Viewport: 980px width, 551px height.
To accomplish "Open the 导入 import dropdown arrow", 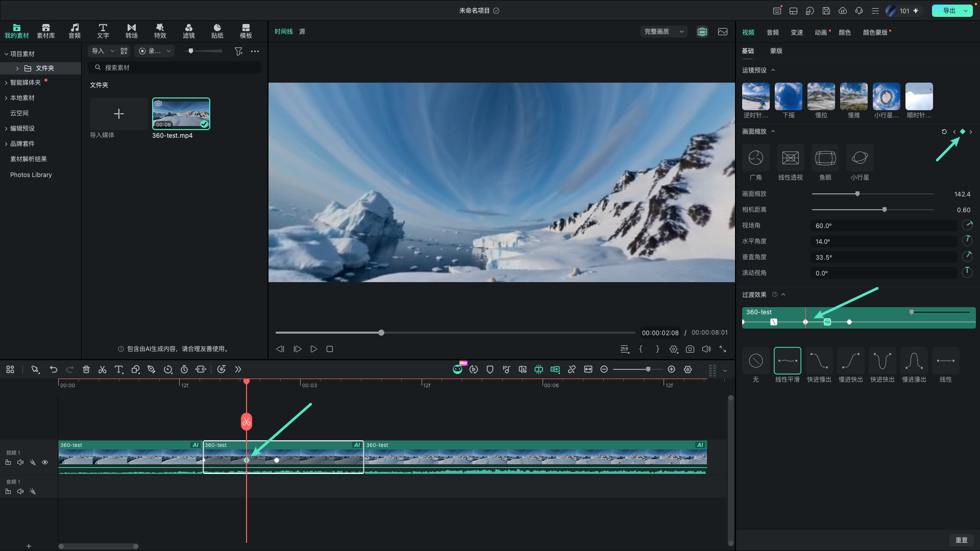I will [x=112, y=51].
